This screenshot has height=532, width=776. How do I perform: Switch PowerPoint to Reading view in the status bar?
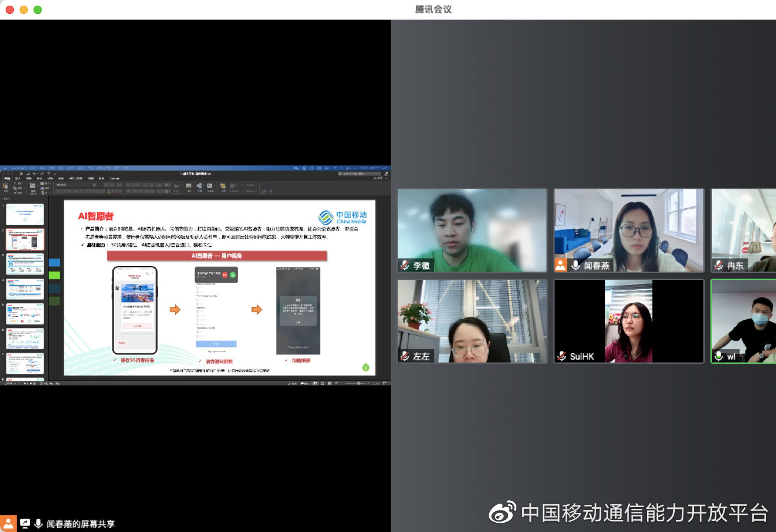point(330,383)
